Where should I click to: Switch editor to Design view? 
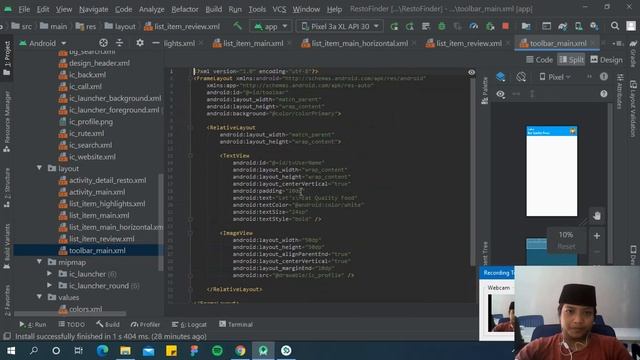pyautogui.click(x=607, y=60)
